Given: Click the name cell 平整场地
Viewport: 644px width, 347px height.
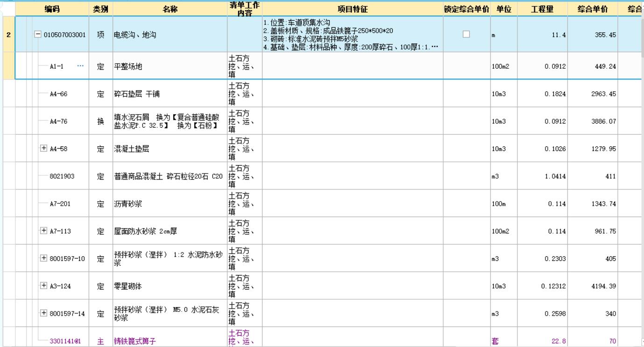Looking at the screenshot, I should (170, 66).
